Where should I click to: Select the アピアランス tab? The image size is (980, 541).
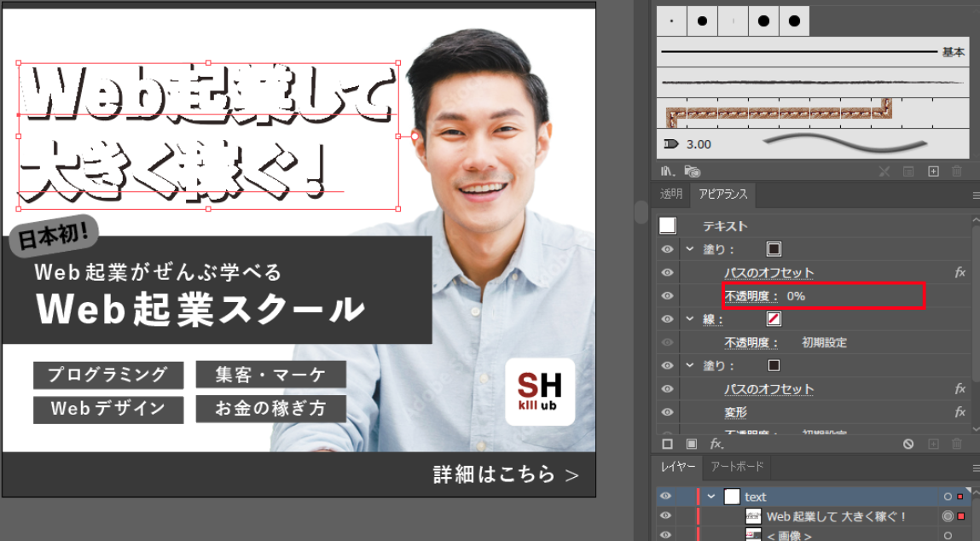click(x=723, y=195)
